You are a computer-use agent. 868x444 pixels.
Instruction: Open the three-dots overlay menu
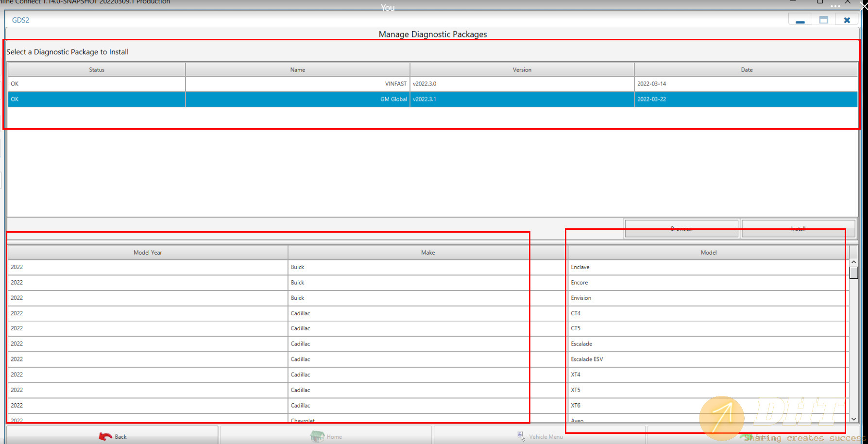835,6
